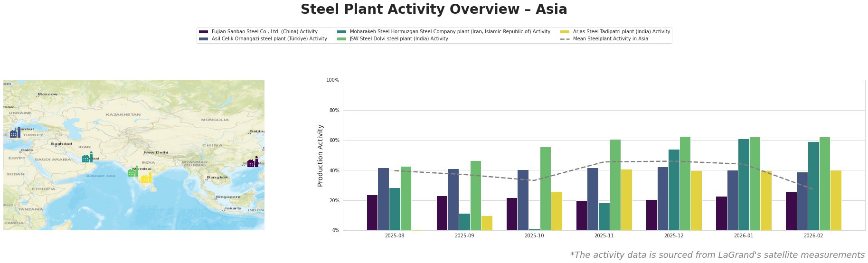Click the purple factory icon on China's coast
The width and height of the screenshot is (868, 263).
253,162
